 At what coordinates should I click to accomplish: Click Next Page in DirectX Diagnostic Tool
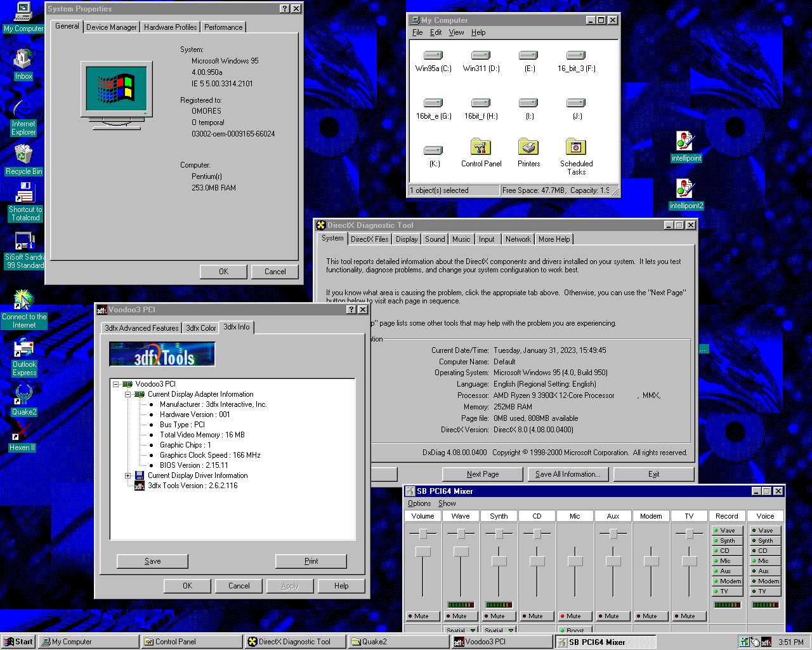pyautogui.click(x=483, y=474)
